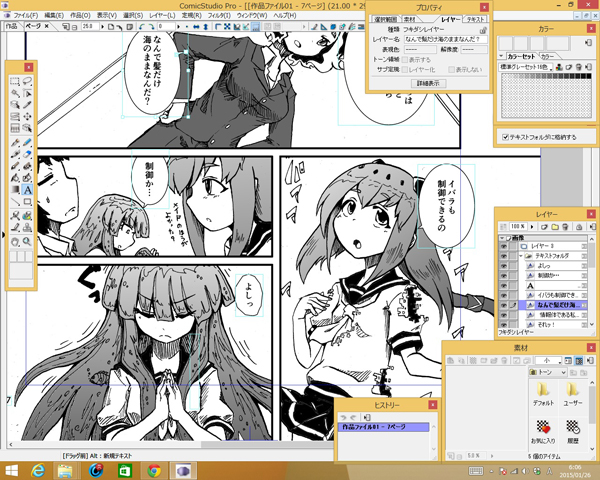Click the rotate left toolbar icon
This screenshot has height=480, width=600.
coord(142,27)
